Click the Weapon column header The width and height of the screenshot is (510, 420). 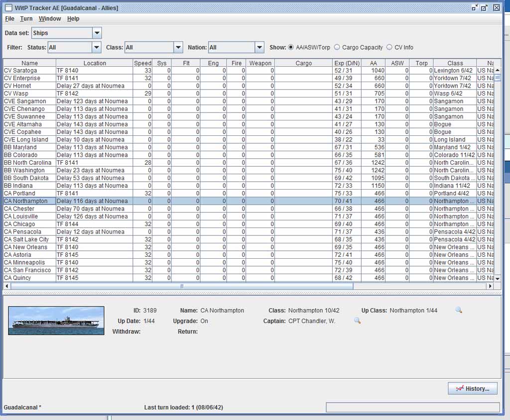pyautogui.click(x=260, y=63)
